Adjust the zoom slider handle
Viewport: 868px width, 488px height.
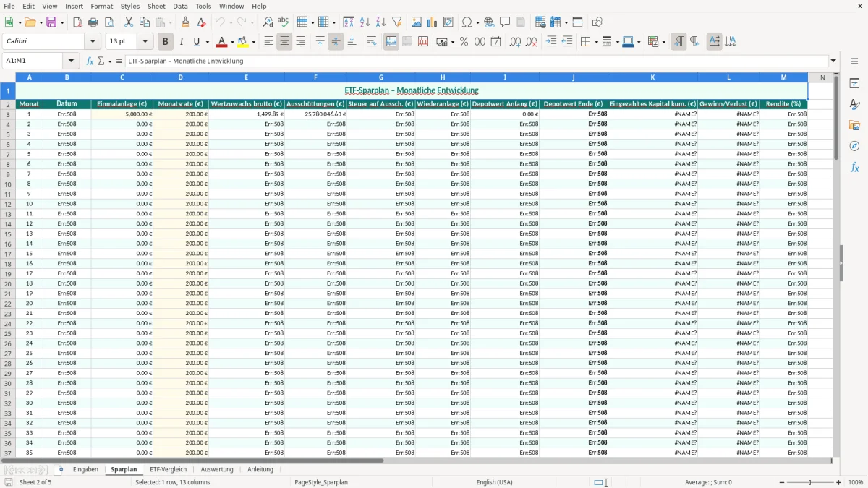(810, 482)
